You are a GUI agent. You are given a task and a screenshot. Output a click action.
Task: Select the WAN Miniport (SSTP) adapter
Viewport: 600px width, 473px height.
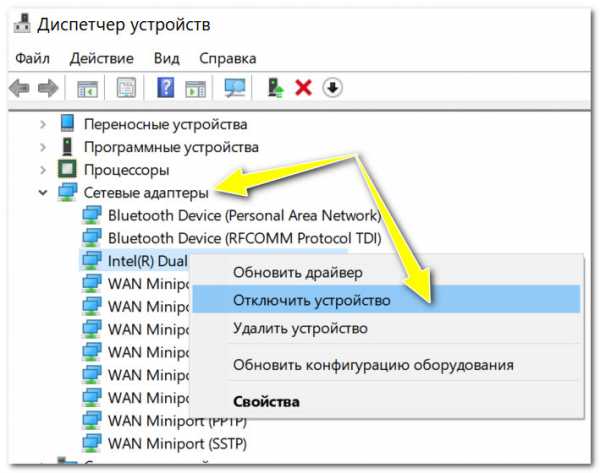[176, 442]
